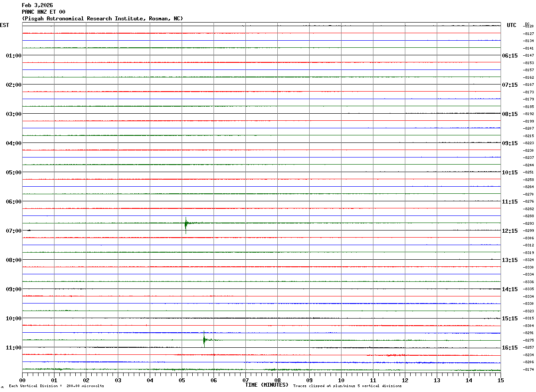The width and height of the screenshot is (536, 392).
Task: Select the DC offset value -8336
Action: pyautogui.click(x=528, y=282)
